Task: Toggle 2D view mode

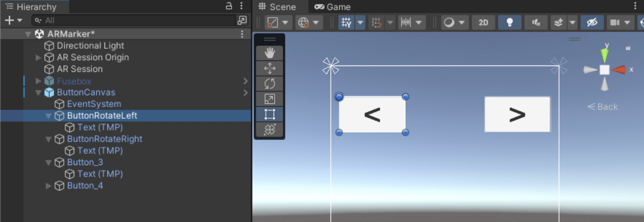Action: 483,22
